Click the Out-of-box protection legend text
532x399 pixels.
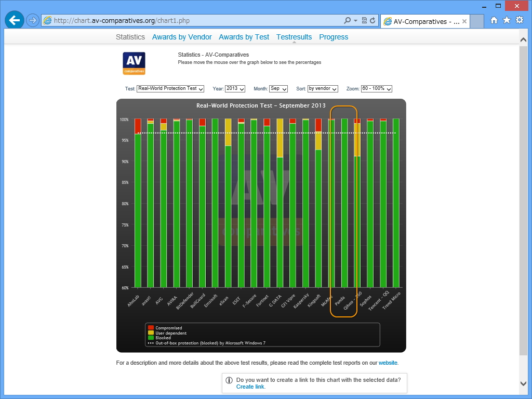(210, 343)
